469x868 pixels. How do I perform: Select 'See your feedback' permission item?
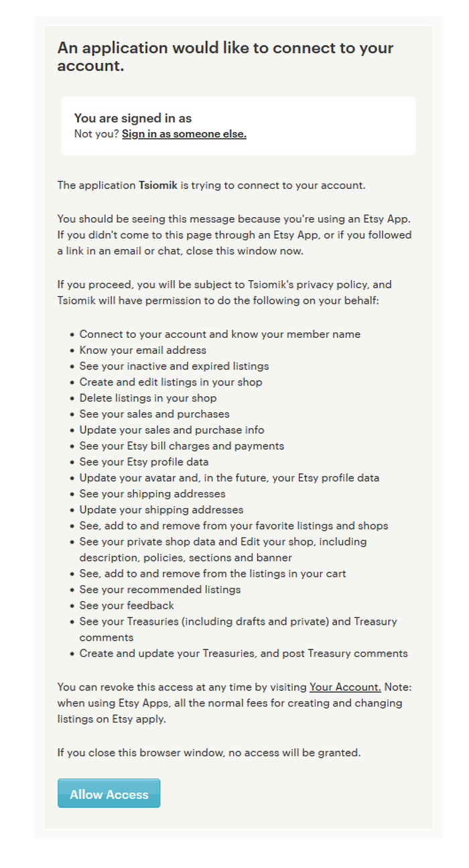click(127, 605)
